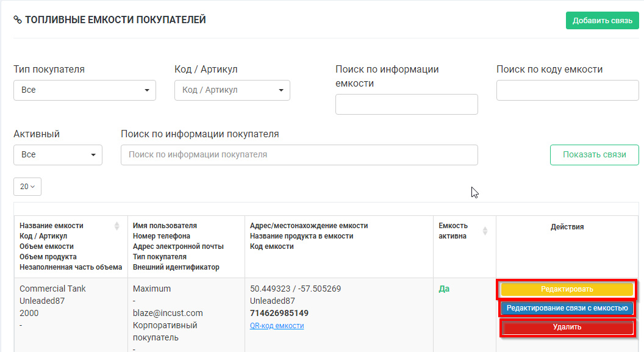This screenshot has width=644, height=352.
Task: Click the Поиск по коду емкости input
Action: pos(567,90)
